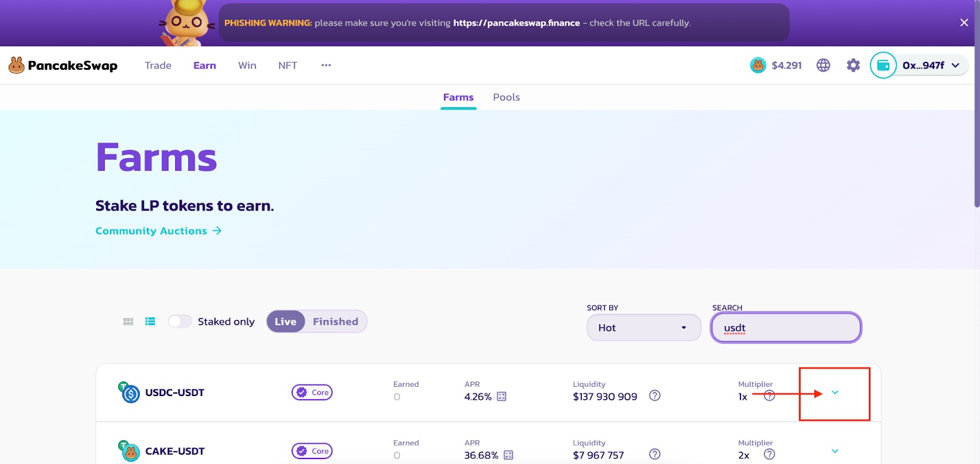Click the CAKE-USDT farm name
Screen dimensions: 980x464
point(175,451)
